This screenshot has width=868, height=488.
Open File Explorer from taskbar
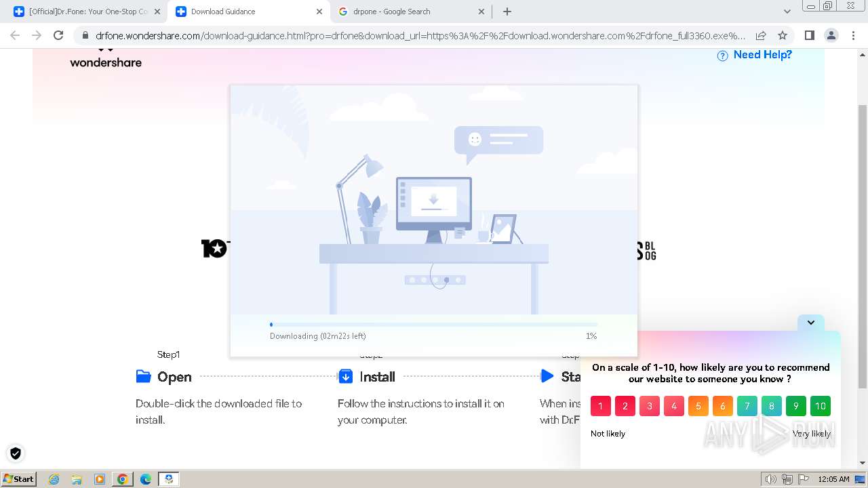pos(77,479)
